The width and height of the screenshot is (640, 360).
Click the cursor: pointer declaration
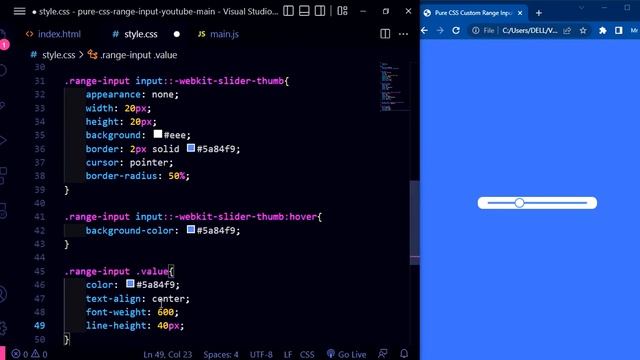click(129, 162)
